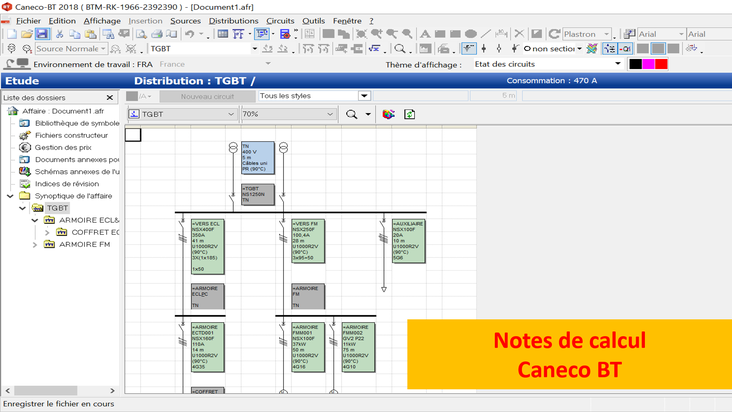Save the file with the floppy disk icon

42,34
